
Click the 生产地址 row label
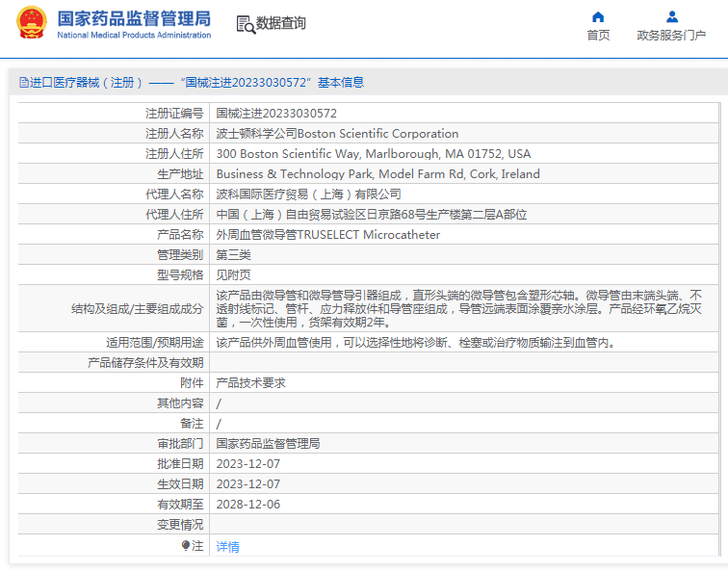(x=180, y=174)
